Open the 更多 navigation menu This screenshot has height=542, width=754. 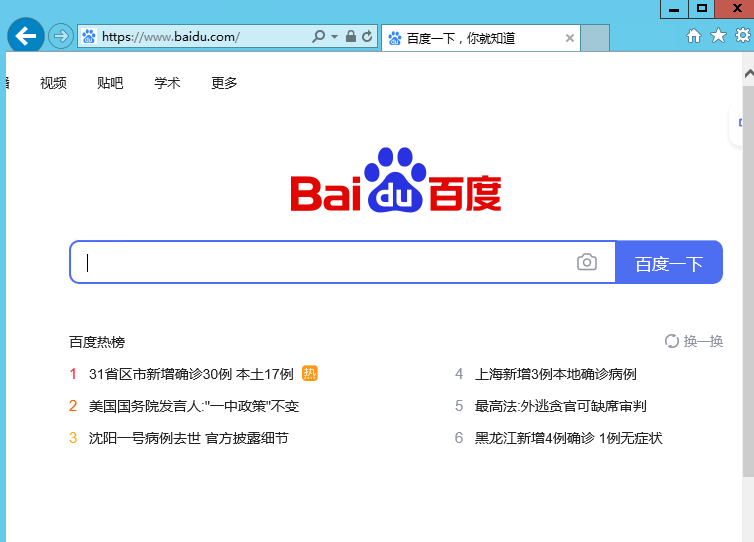click(x=224, y=83)
